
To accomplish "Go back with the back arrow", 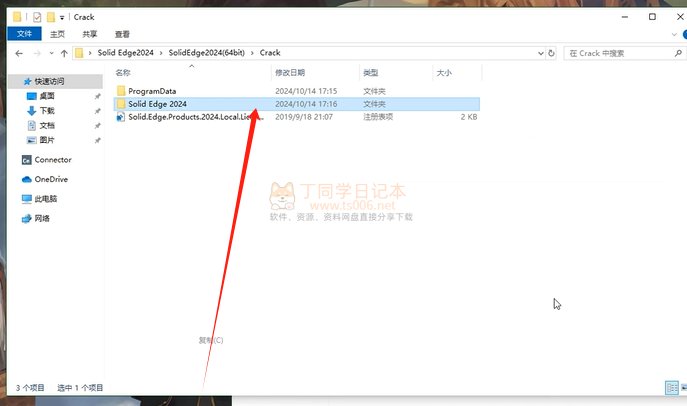I will tap(19, 53).
